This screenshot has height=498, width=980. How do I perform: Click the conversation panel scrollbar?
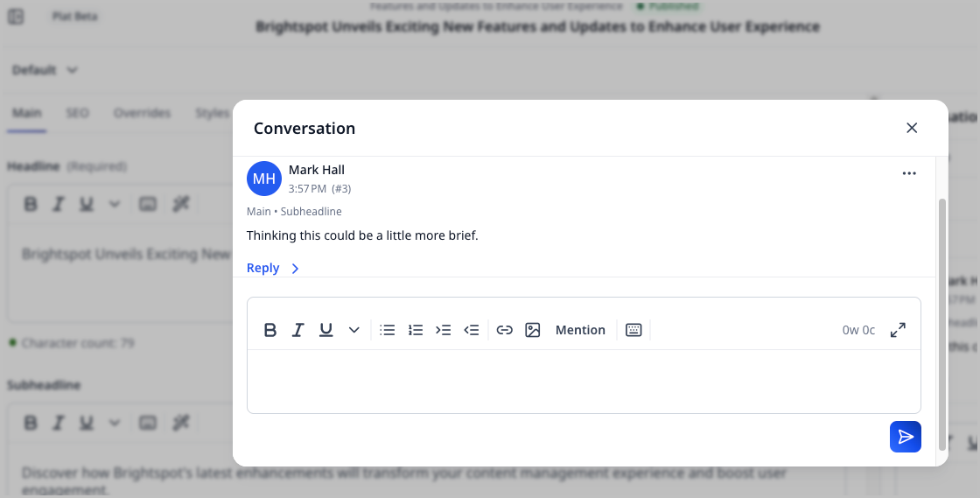(942, 325)
